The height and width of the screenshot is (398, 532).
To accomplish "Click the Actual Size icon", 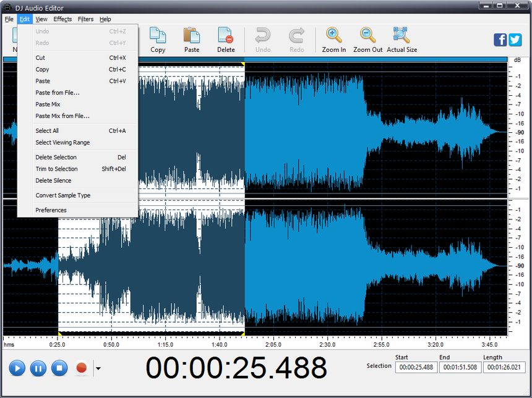I will click(x=401, y=35).
